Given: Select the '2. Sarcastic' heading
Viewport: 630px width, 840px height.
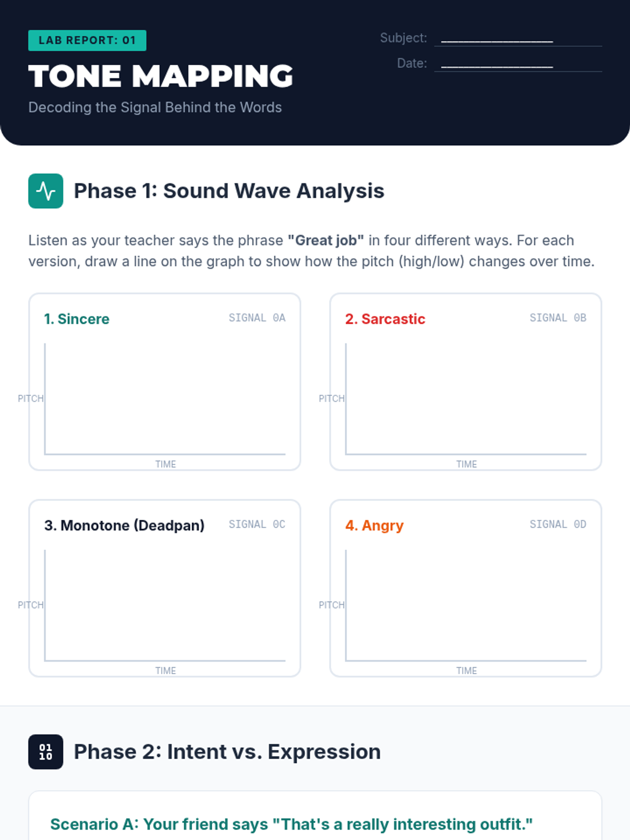Looking at the screenshot, I should pos(385,319).
